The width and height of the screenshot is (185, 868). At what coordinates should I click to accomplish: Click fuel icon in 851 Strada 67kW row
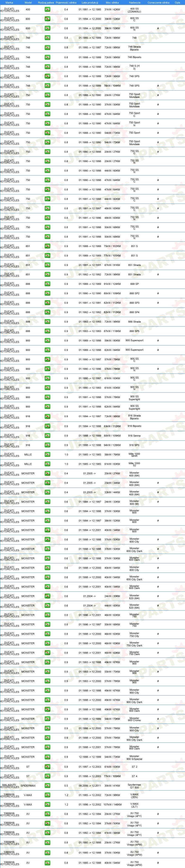pyautogui.click(x=47, y=265)
